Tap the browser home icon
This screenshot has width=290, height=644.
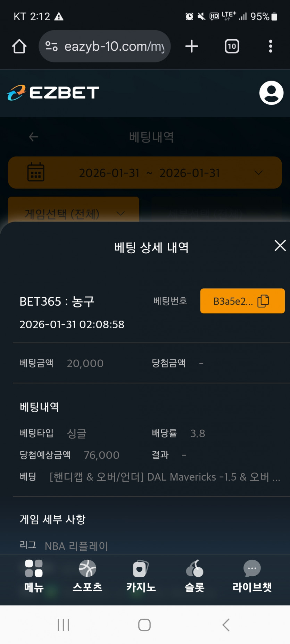coord(19,46)
